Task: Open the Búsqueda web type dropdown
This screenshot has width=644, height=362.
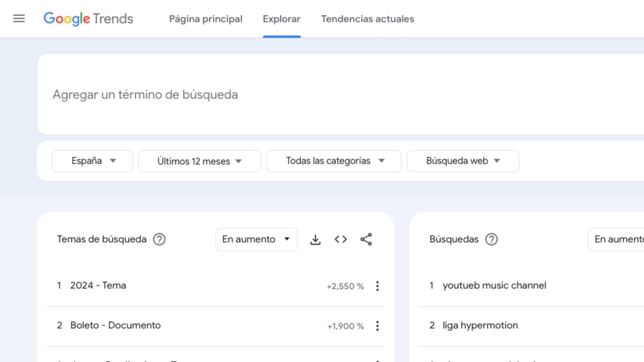Action: pyautogui.click(x=463, y=161)
